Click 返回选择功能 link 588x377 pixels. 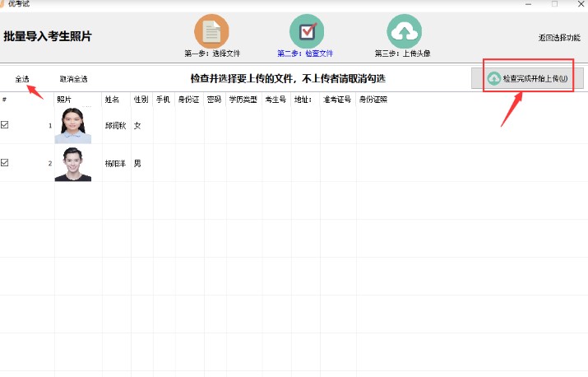coord(559,38)
